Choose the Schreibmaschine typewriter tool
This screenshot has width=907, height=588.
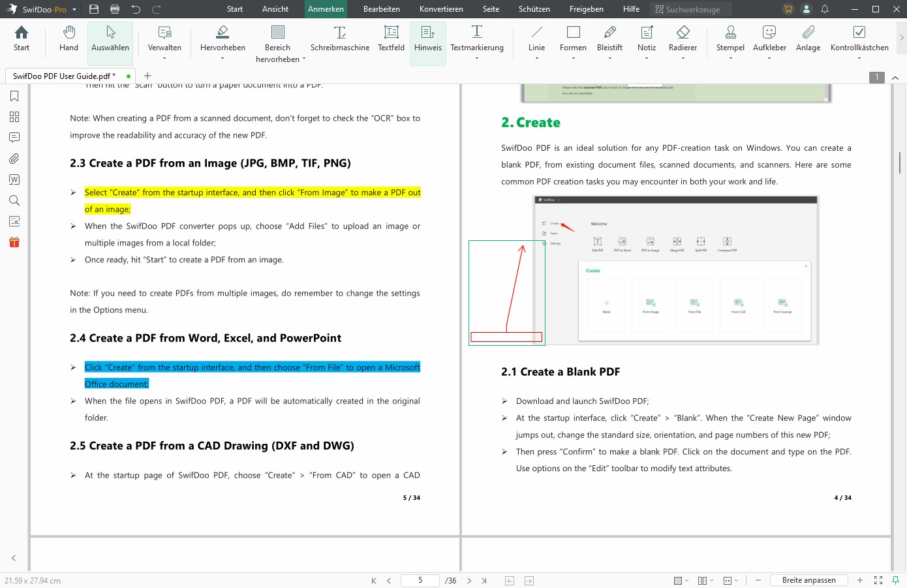(x=340, y=39)
